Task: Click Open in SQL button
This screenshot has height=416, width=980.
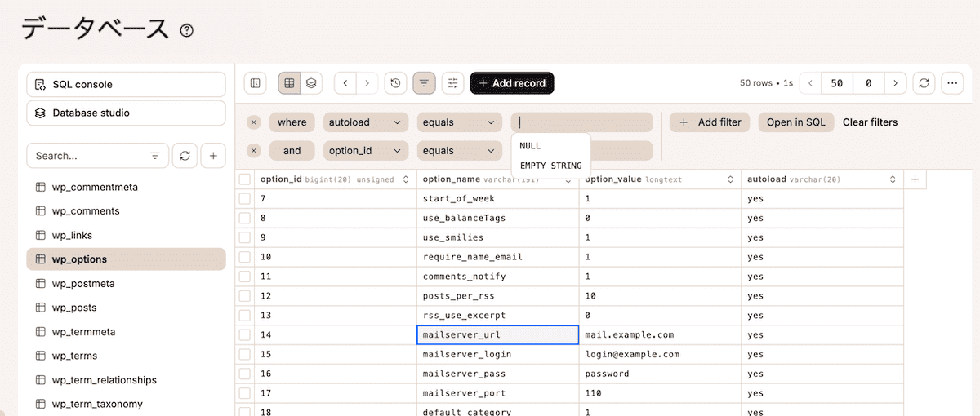Action: point(795,122)
